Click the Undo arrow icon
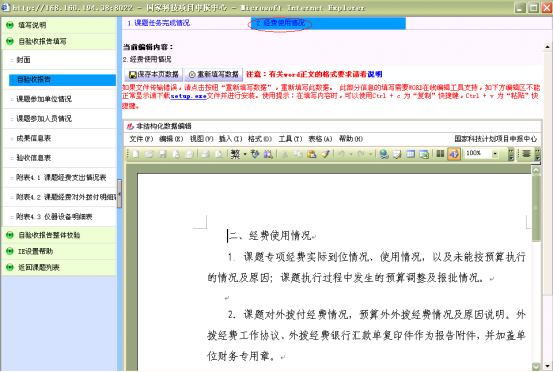 pyautogui.click(x=341, y=154)
